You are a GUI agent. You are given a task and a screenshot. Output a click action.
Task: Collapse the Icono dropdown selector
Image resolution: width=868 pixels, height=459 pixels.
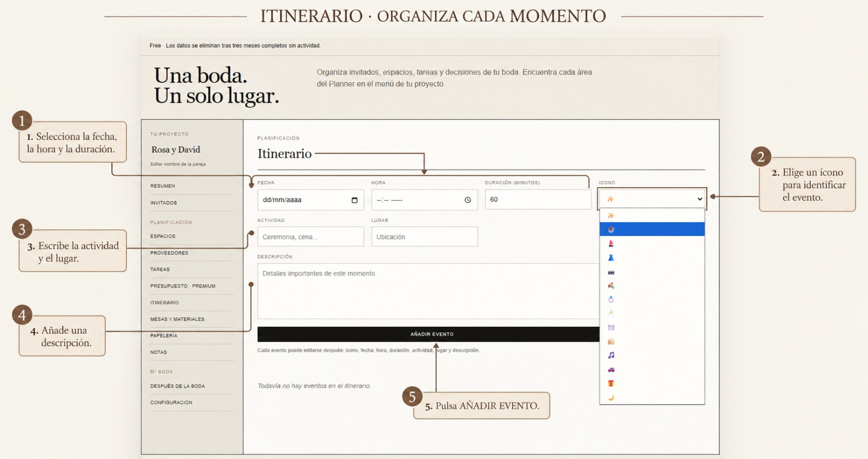point(652,199)
